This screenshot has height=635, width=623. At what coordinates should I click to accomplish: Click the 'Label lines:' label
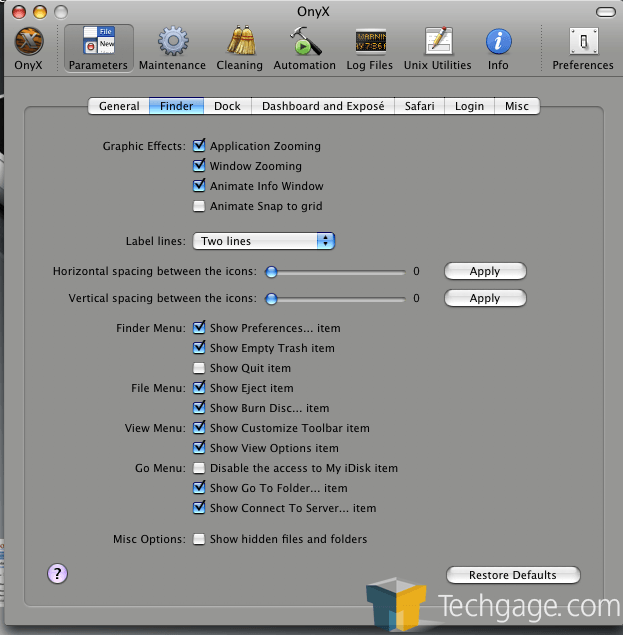[x=156, y=241]
